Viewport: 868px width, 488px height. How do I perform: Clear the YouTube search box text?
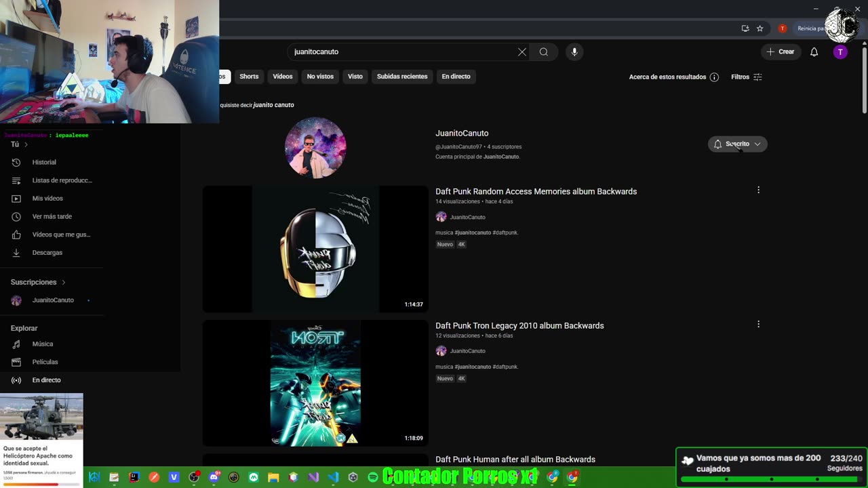pyautogui.click(x=522, y=52)
